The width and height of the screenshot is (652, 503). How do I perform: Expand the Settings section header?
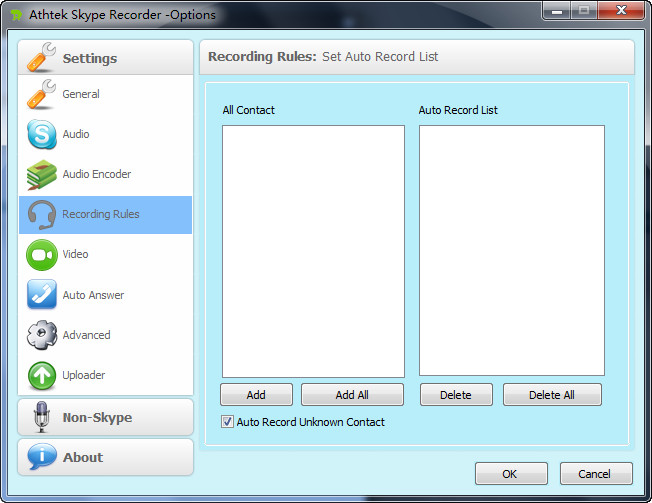[x=106, y=57]
